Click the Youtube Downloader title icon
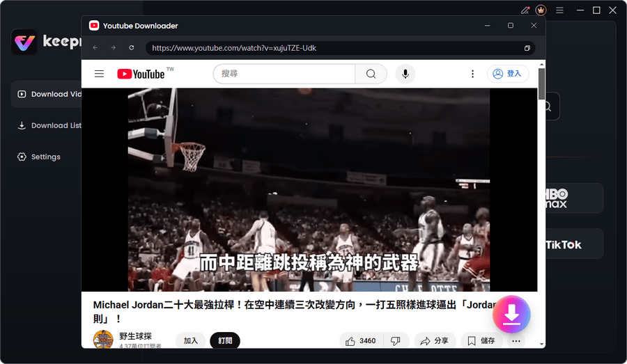627x364 pixels. tap(94, 26)
